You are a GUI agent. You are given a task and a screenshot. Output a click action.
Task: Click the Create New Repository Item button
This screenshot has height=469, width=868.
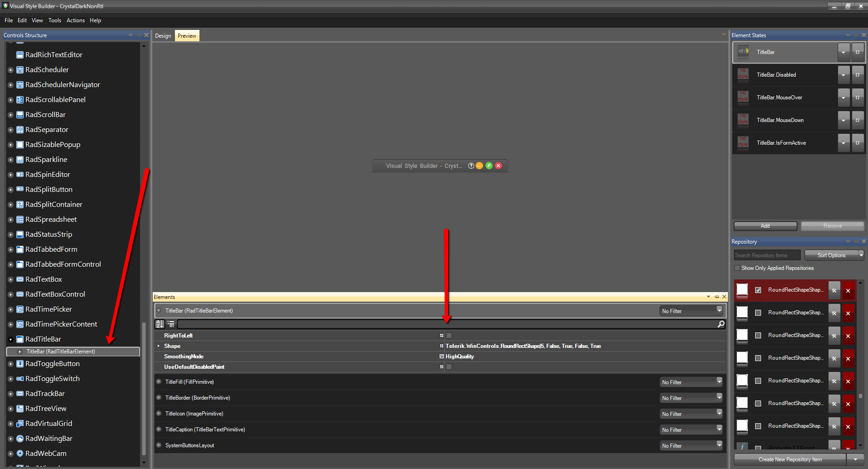790,459
